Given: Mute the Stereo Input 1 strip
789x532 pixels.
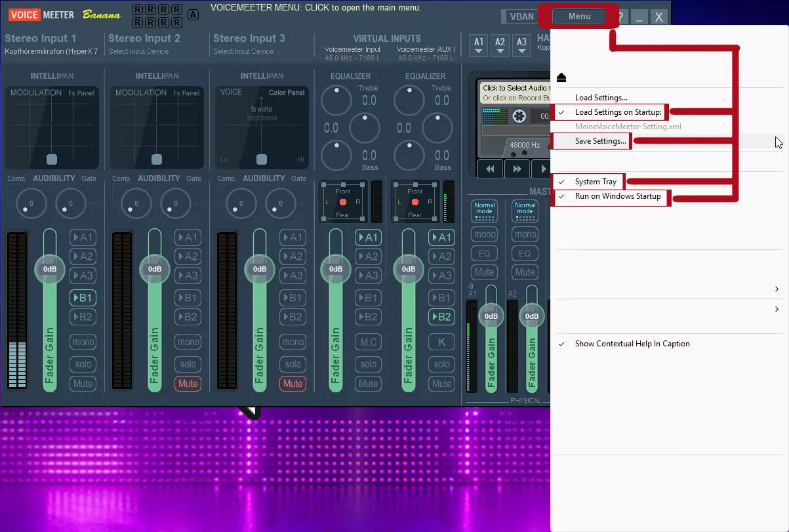Looking at the screenshot, I should (x=83, y=384).
